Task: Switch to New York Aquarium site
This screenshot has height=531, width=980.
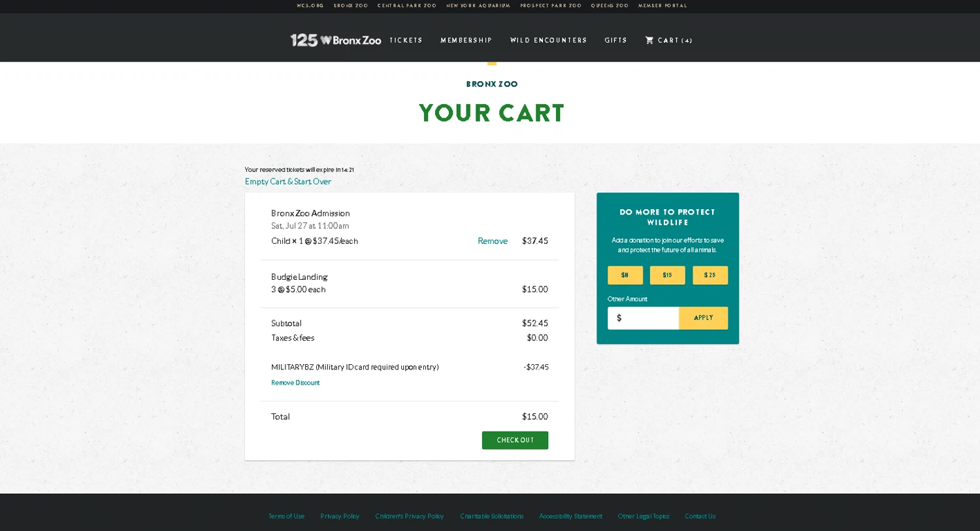Action: tap(478, 6)
